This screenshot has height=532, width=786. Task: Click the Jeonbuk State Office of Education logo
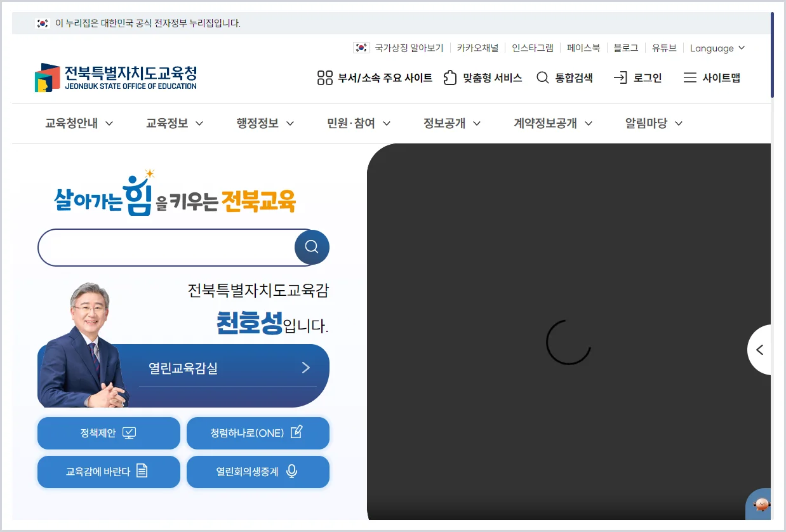click(116, 77)
